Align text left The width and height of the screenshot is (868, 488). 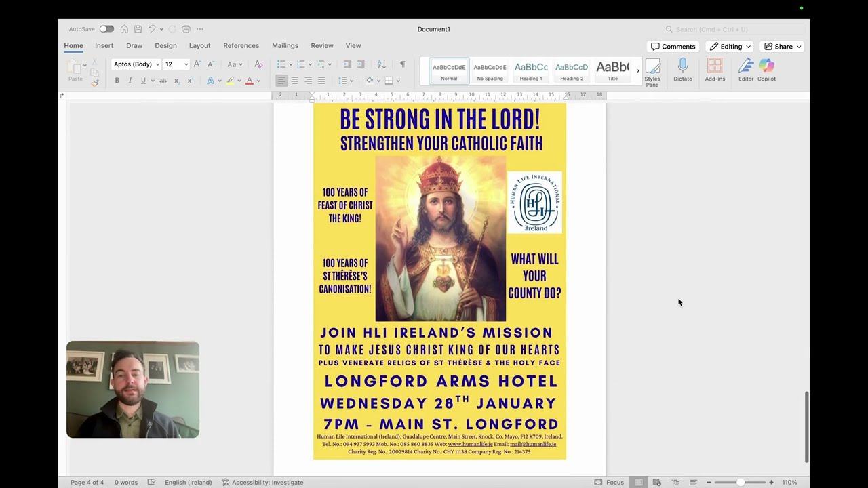click(x=281, y=81)
